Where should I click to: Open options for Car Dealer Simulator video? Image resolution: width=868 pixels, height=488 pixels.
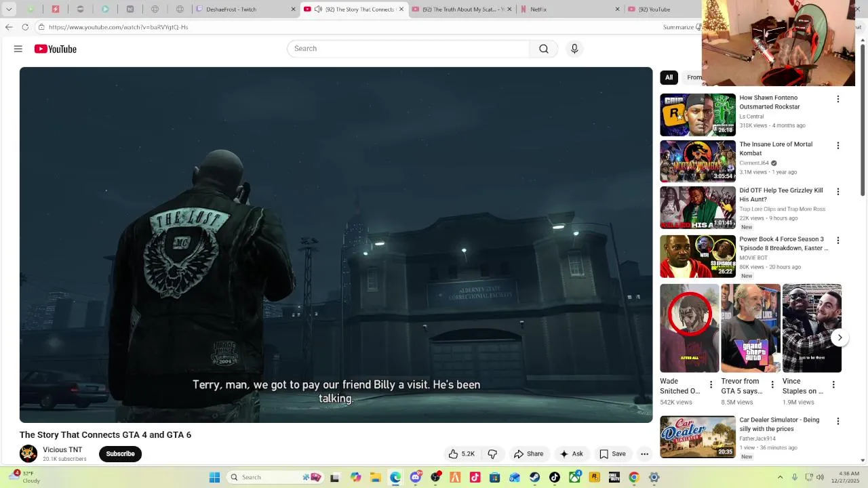coord(837,422)
